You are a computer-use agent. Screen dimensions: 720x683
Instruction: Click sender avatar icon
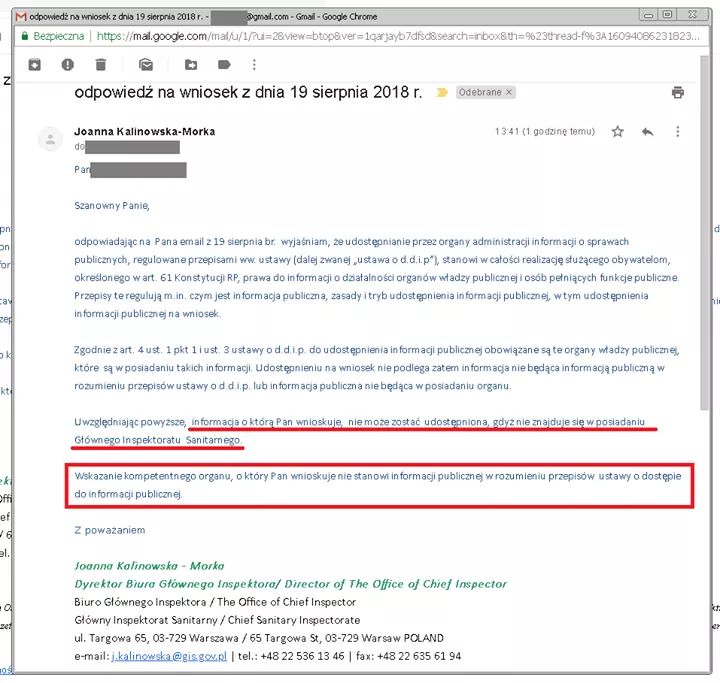coord(51,139)
